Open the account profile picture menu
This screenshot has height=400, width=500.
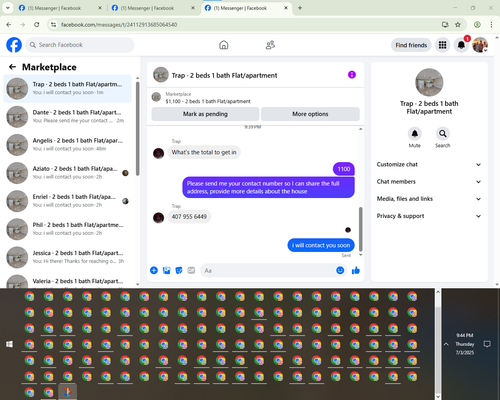point(480,45)
